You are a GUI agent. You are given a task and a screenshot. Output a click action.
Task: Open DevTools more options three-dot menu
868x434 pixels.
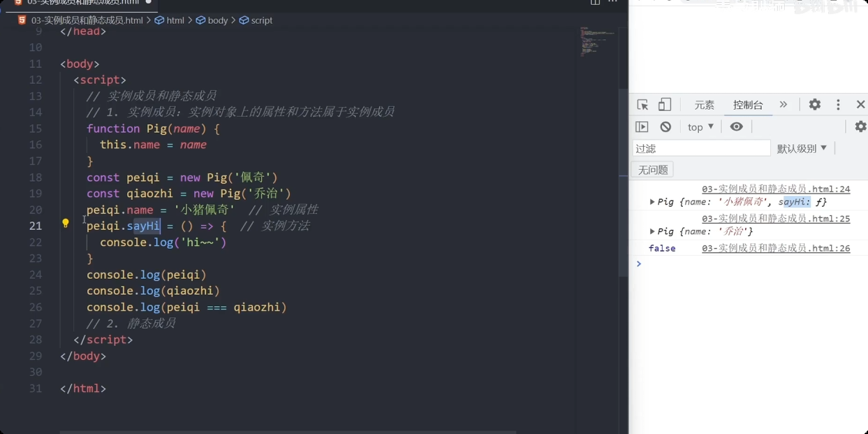click(839, 105)
